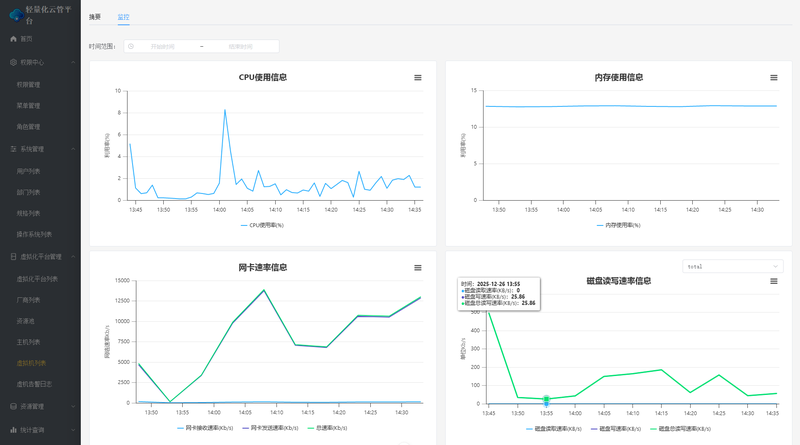Click the 统计查询 icon in sidebar
This screenshot has width=800, height=445.
tap(13, 429)
